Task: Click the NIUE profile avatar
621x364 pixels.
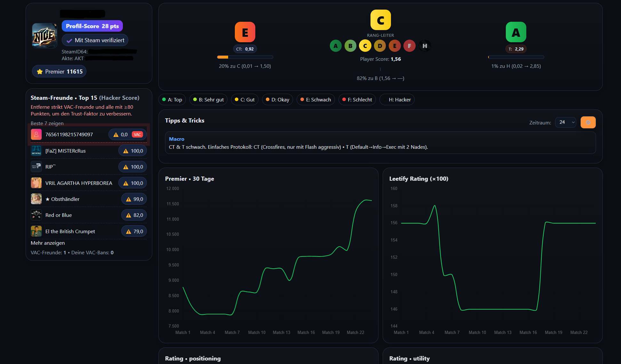Action: tap(44, 36)
